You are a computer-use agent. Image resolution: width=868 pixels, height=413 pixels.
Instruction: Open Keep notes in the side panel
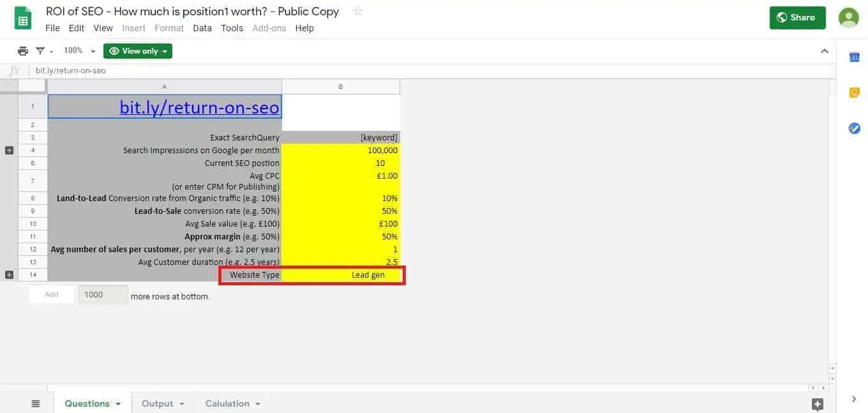pos(855,93)
